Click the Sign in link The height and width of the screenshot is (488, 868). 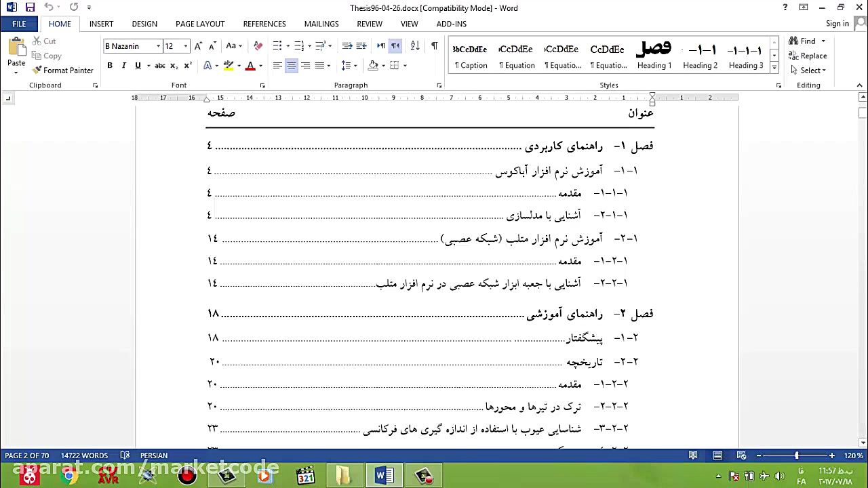pos(837,24)
